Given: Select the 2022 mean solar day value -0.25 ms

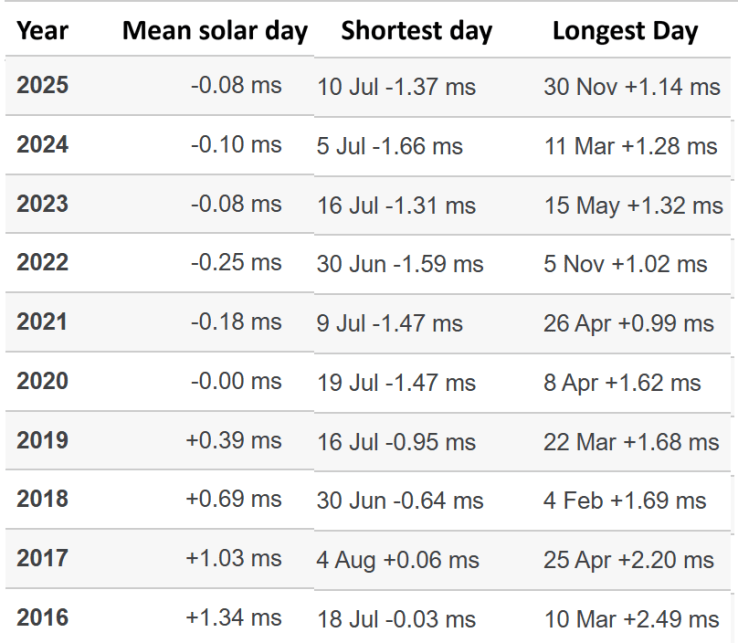Looking at the screenshot, I should (x=236, y=263).
